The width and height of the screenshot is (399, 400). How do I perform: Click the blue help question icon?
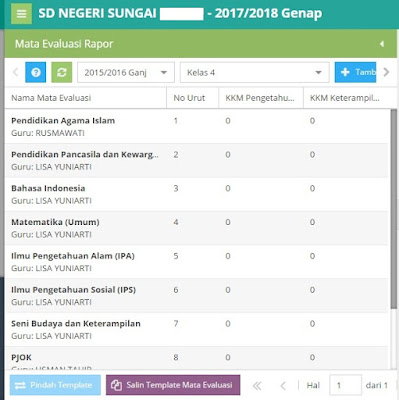pos(36,72)
